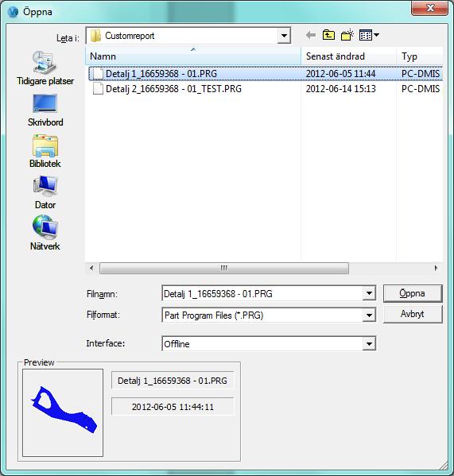Click the Öppna button
This screenshot has width=454, height=476.
coord(413,293)
